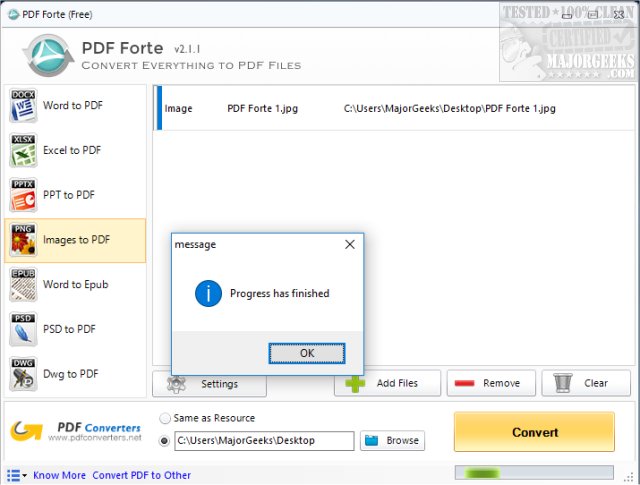Image resolution: width=640 pixels, height=485 pixels.
Task: Select the PDF Forte 1.jpg file name
Action: click(262, 109)
